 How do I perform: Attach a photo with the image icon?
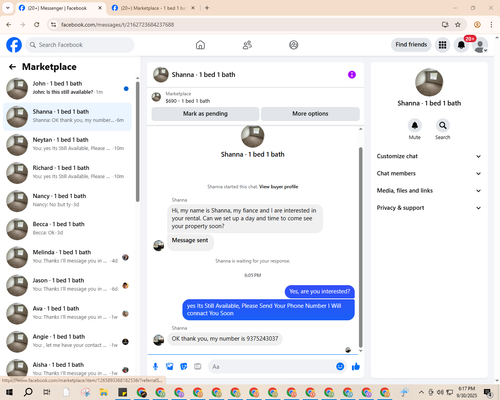click(x=170, y=367)
